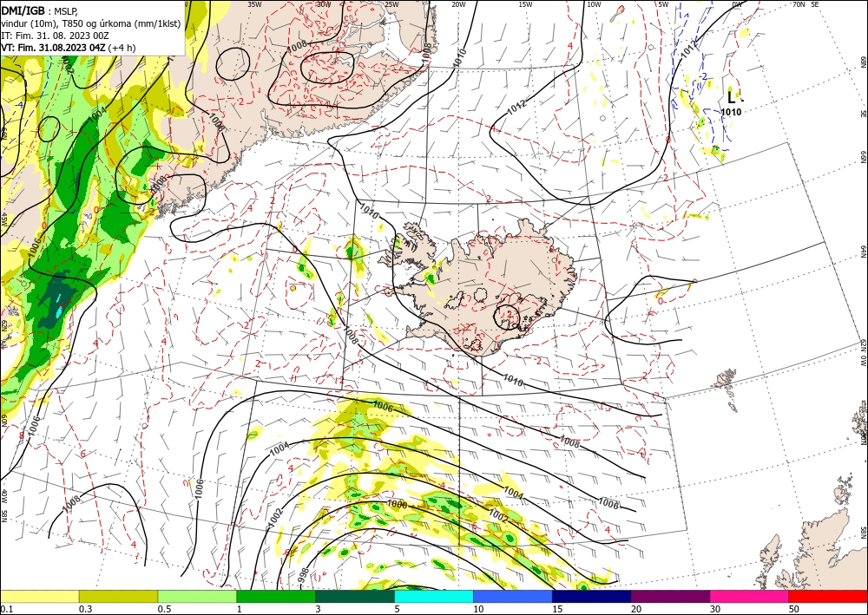The image size is (868, 615).
Task: Click the light green 0.5 mm legend swatch
Action: click(197, 596)
